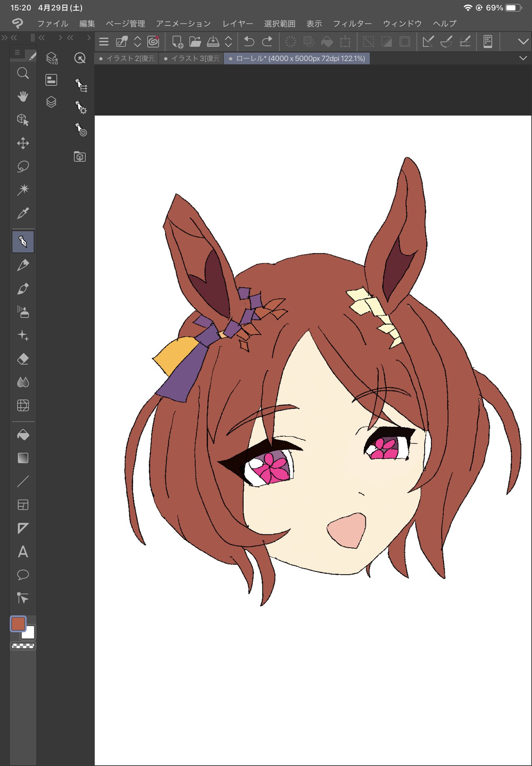Open the Tool Property palette icon
The height and width of the screenshot is (766, 532).
pyautogui.click(x=81, y=107)
